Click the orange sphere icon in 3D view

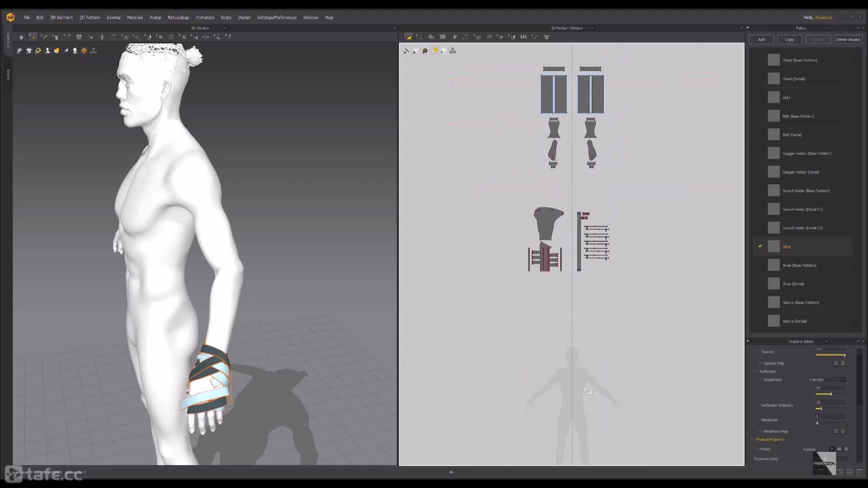[84, 51]
